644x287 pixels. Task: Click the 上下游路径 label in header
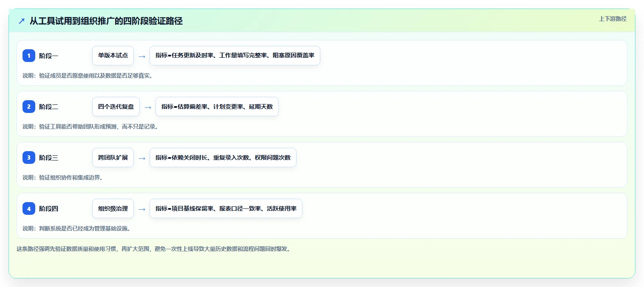(613, 19)
